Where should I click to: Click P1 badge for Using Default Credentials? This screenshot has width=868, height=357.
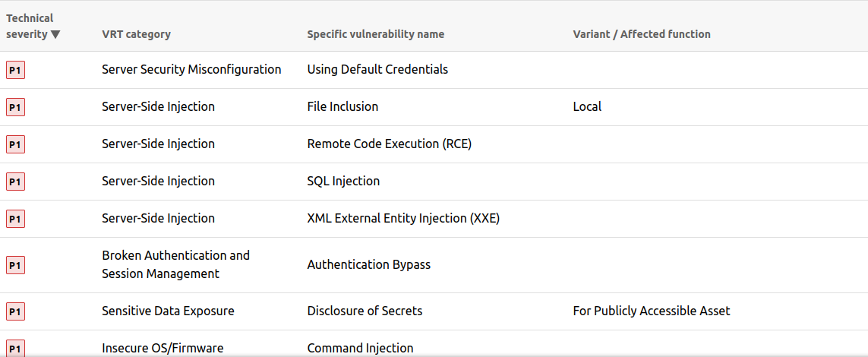pos(16,70)
